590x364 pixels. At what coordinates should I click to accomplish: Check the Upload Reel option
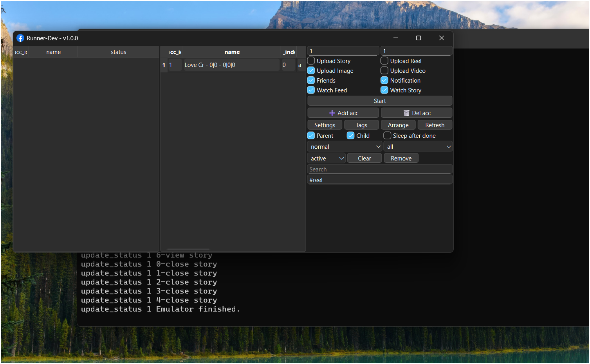click(x=384, y=61)
